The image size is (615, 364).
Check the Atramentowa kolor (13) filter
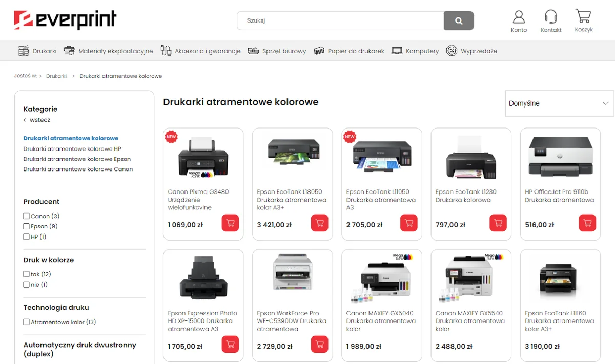(26, 322)
